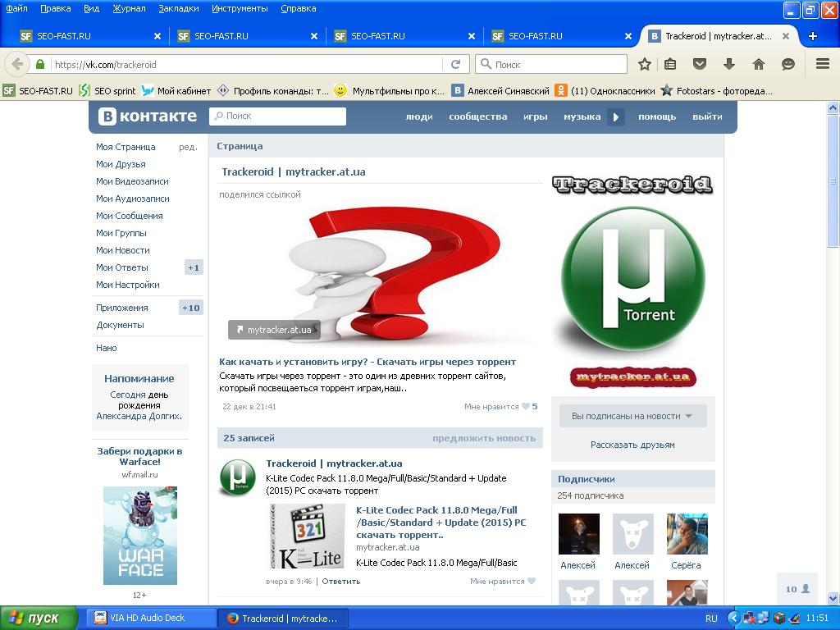The image size is (840, 630).
Task: Open the Инструменты menu
Action: pyautogui.click(x=240, y=8)
